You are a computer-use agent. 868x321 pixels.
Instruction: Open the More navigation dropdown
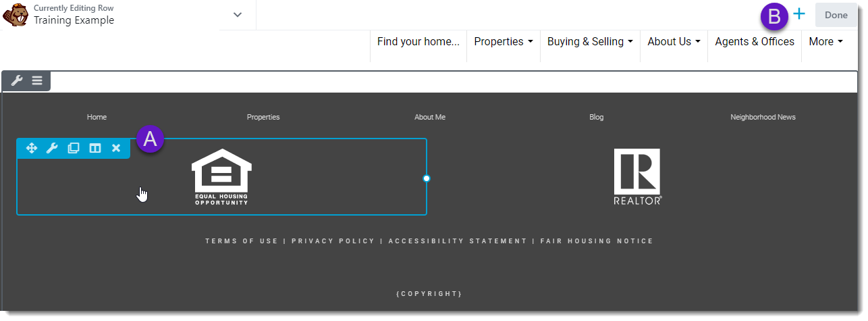pos(825,42)
